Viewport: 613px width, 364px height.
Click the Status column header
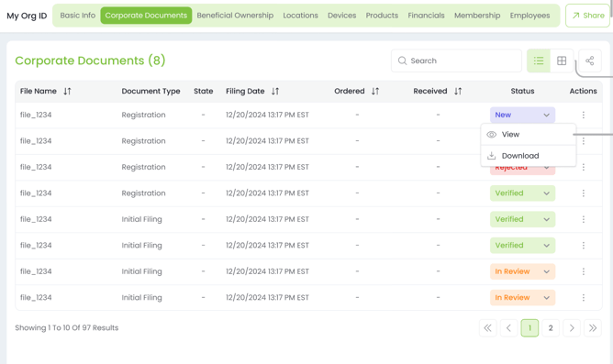coord(522,91)
